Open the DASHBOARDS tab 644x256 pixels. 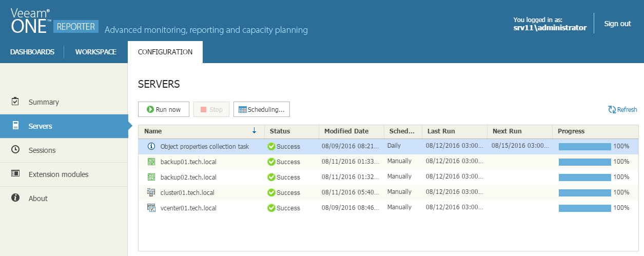pyautogui.click(x=32, y=52)
